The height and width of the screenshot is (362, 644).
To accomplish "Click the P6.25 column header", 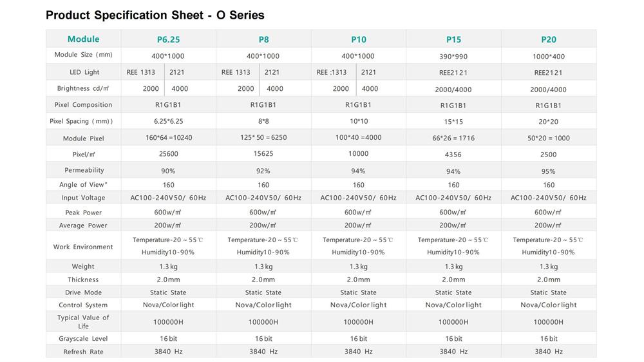I will (x=168, y=39).
